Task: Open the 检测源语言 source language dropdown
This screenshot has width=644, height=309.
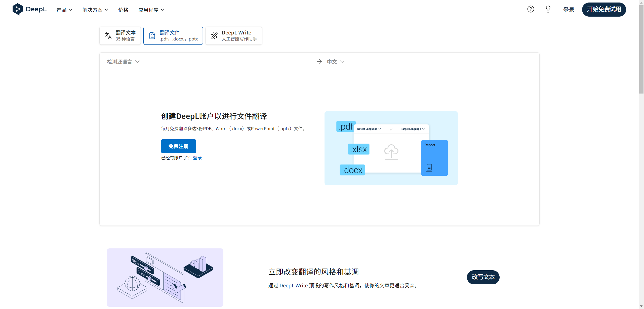Action: tap(123, 62)
